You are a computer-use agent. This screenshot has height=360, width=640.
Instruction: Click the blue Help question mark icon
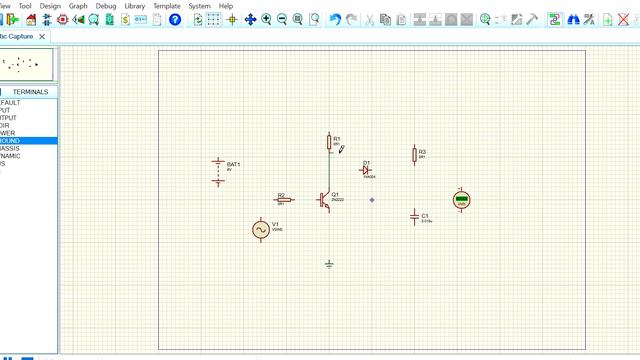pos(175,19)
